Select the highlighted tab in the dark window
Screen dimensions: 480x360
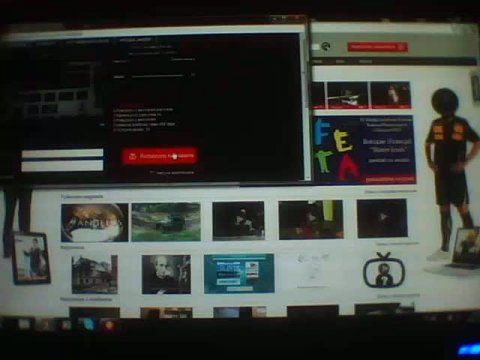[x=135, y=40]
